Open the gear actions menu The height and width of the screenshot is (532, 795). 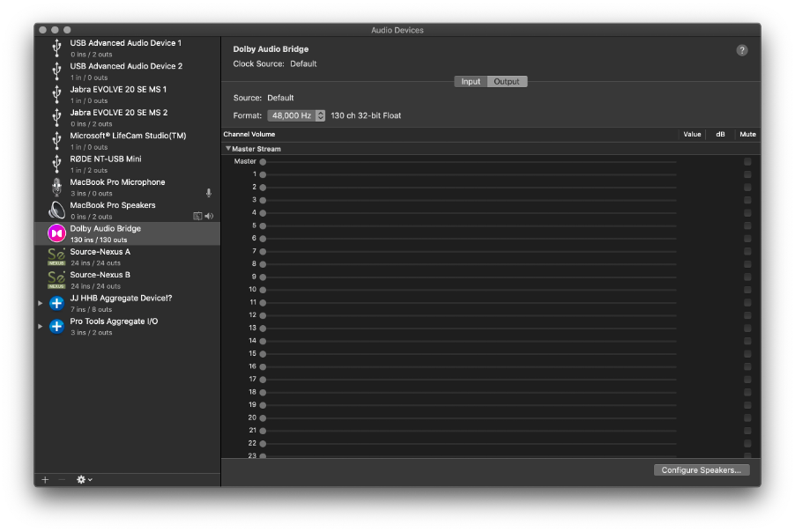pyautogui.click(x=84, y=480)
